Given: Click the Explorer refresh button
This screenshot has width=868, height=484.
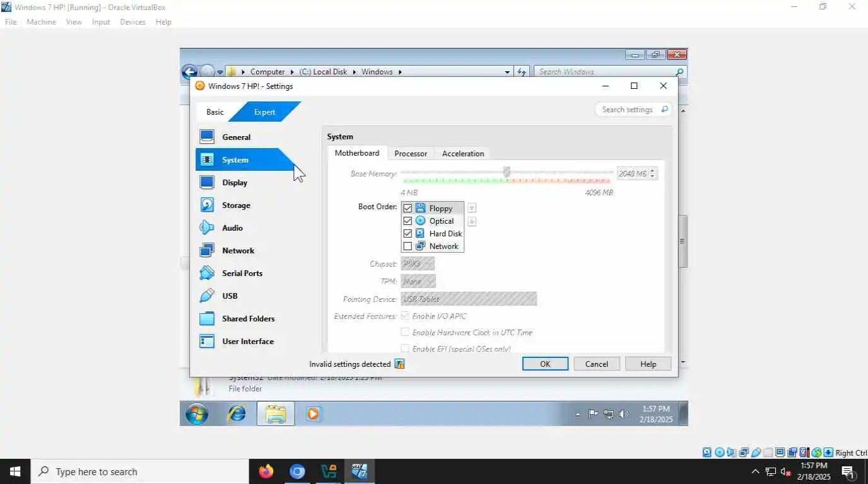Looking at the screenshot, I should pyautogui.click(x=522, y=72).
